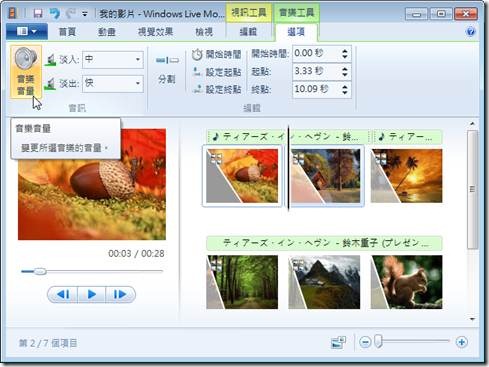Click the Save icon in quick access toolbar
The width and height of the screenshot is (489, 367).
[38, 14]
